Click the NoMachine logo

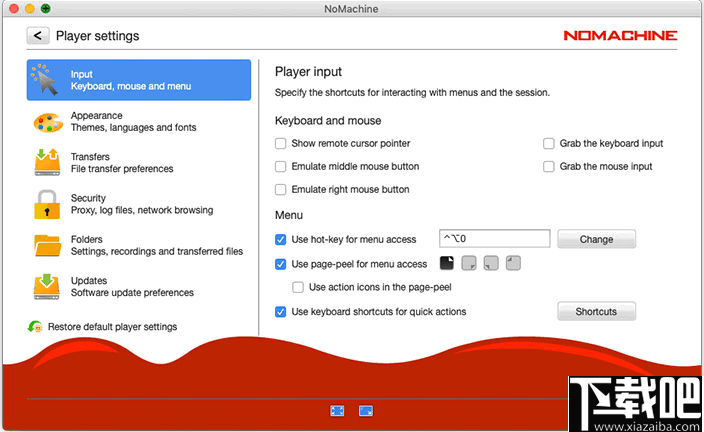tap(620, 35)
